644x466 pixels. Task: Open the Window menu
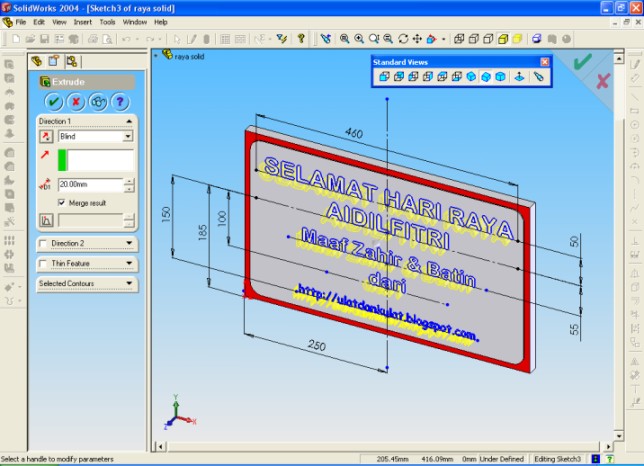coord(135,22)
